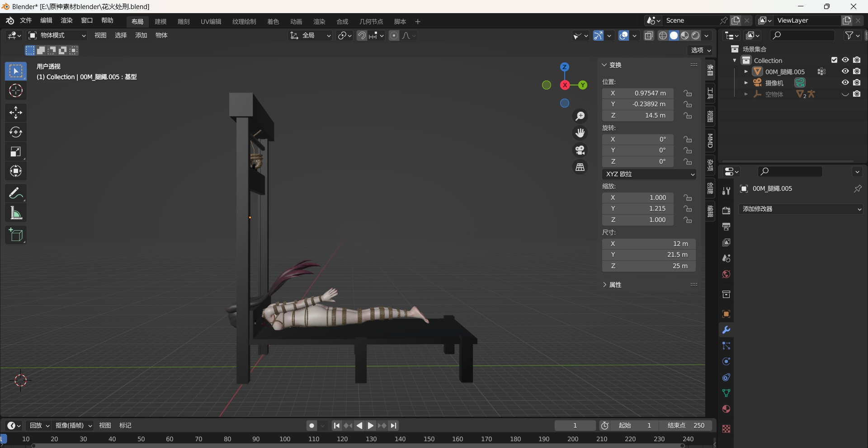Open the Output properties printer icon

pos(726,226)
